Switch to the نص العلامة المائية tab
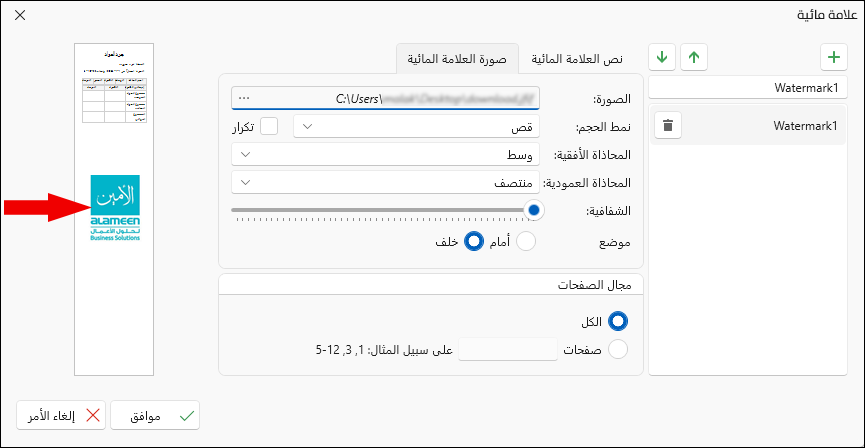865x448 pixels. [578, 59]
